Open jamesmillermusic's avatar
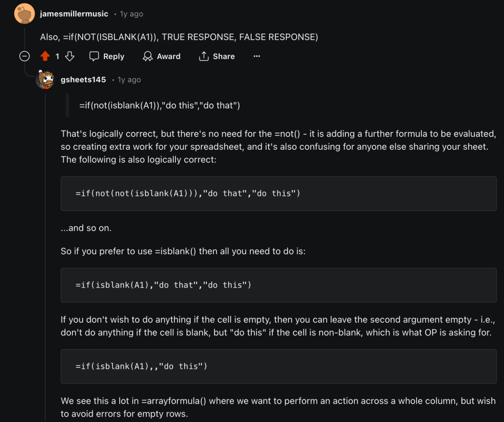This screenshot has width=504, height=422. 24,14
